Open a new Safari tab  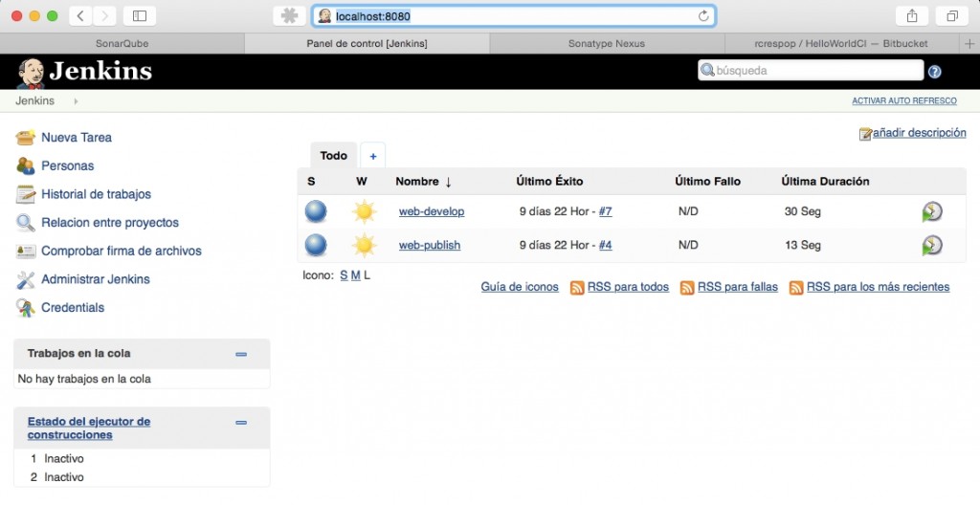969,44
